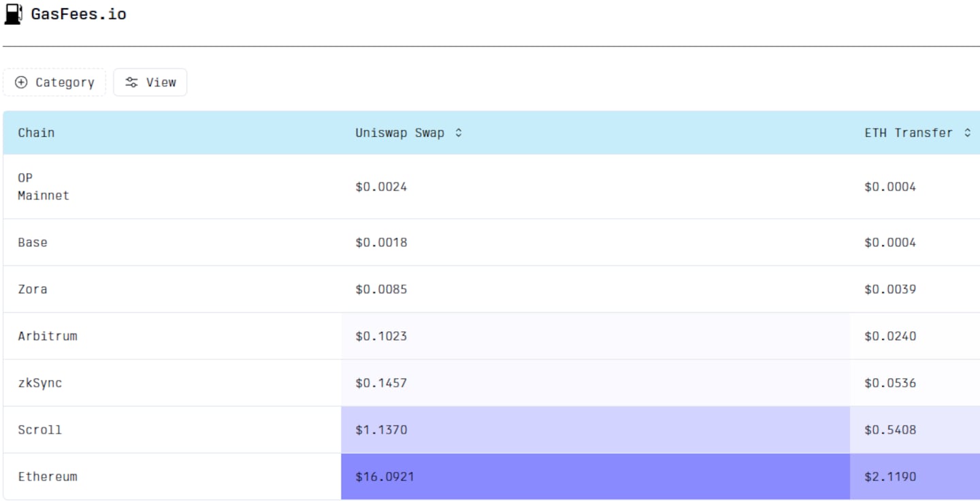Viewport: 980px width, 503px height.
Task: Select the Arbitrum chain row
Action: (491, 336)
